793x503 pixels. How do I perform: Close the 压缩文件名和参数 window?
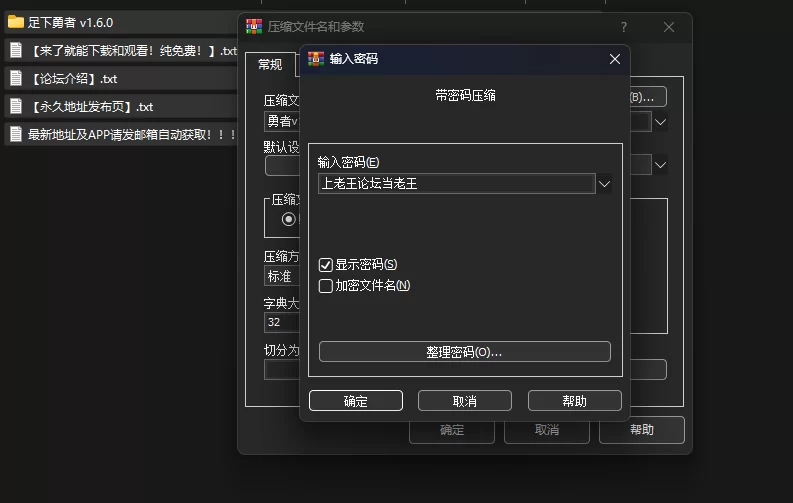click(x=669, y=27)
